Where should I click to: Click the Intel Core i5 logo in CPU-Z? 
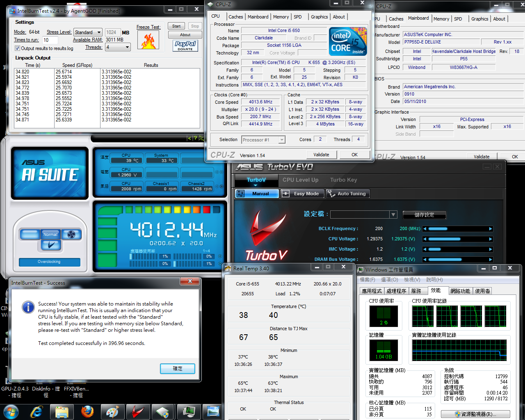348,41
